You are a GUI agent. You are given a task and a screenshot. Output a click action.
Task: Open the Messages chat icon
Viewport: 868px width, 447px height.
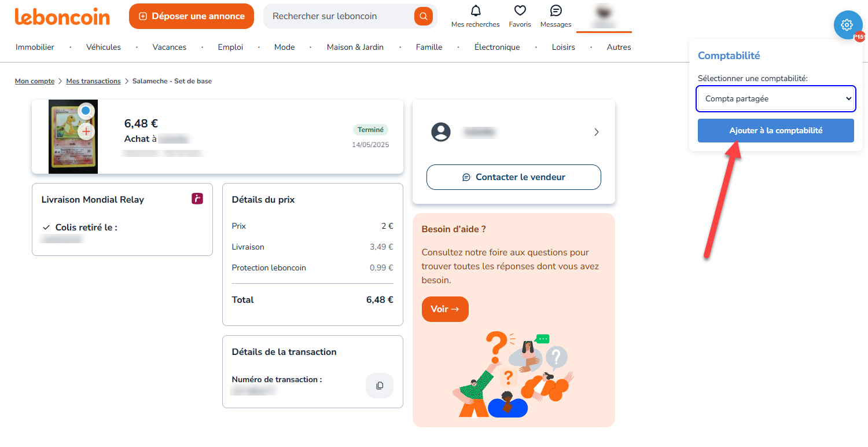pos(556,11)
